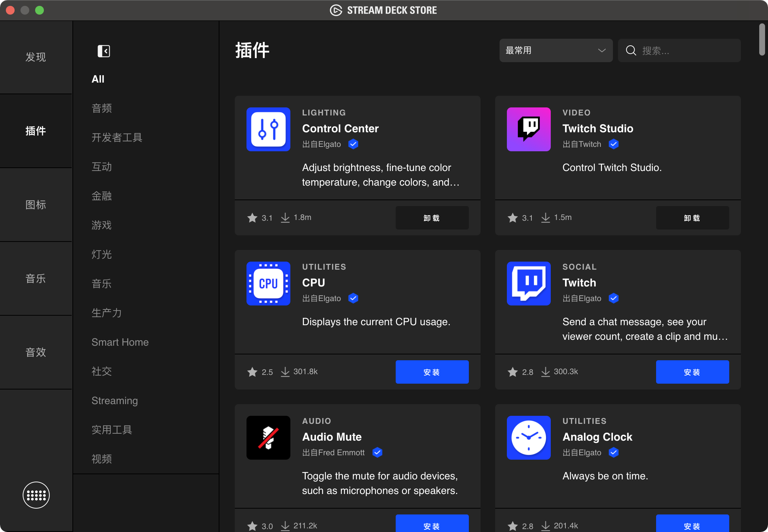
Task: Open the Control Center title link
Action: (340, 129)
